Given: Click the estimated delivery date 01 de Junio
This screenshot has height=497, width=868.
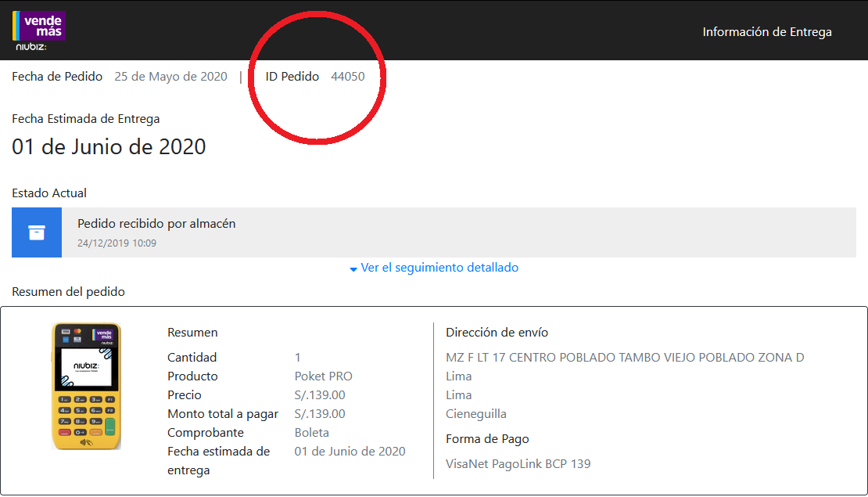Looking at the screenshot, I should pos(108,147).
